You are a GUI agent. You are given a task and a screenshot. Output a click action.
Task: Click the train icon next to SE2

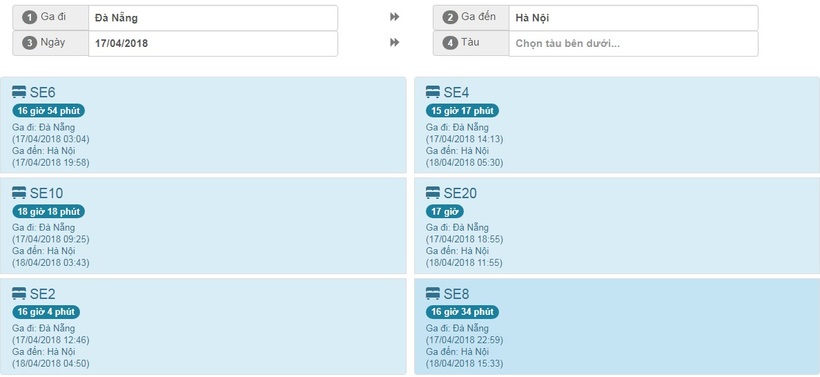click(19, 294)
